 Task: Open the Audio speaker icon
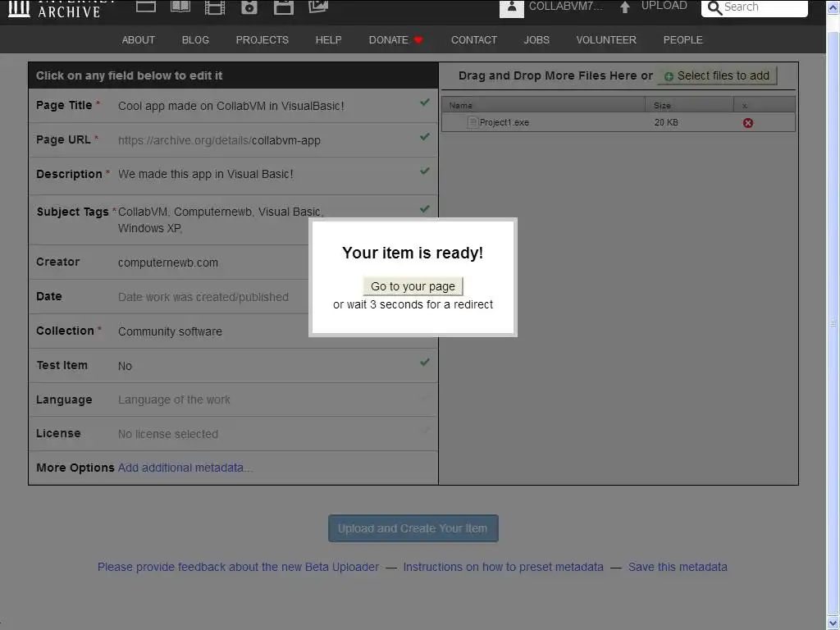[x=249, y=7]
